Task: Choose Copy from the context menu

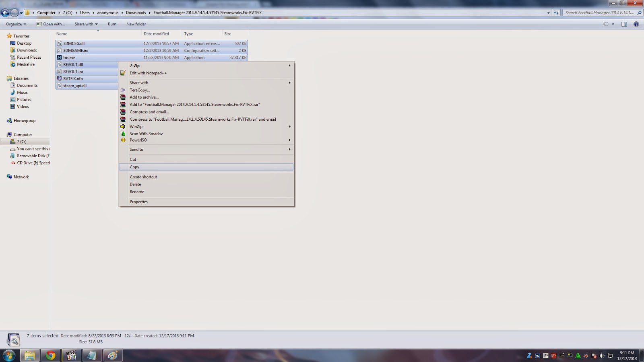Action: click(x=206, y=167)
